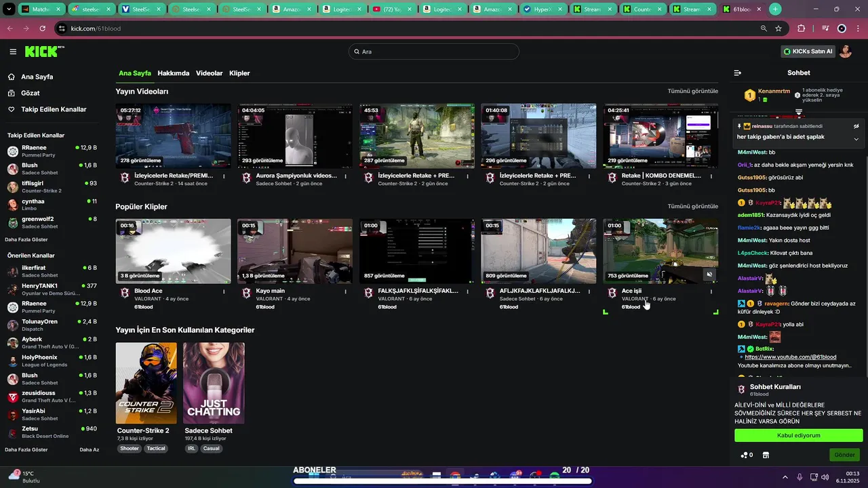868x488 pixels.
Task: Click the Ara search field
Action: [434, 52]
